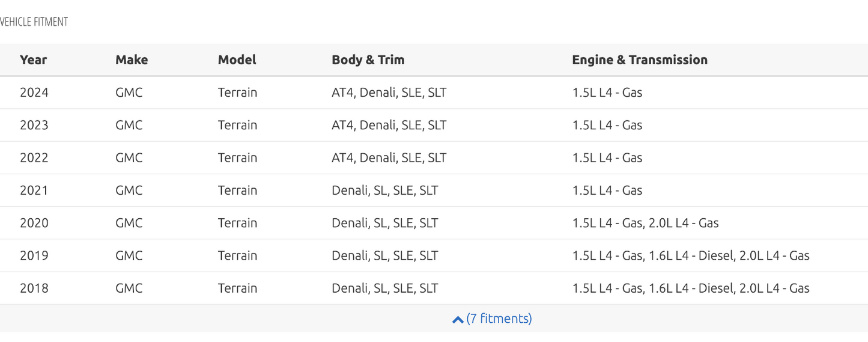
Task: Select the 2023 GMC Terrain row
Action: click(x=434, y=125)
